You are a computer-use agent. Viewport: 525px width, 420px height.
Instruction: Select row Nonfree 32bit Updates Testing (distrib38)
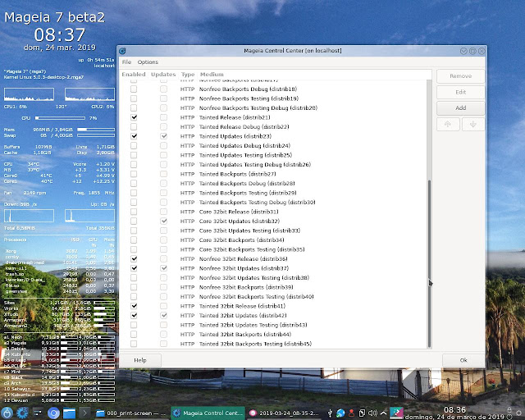pos(273,277)
